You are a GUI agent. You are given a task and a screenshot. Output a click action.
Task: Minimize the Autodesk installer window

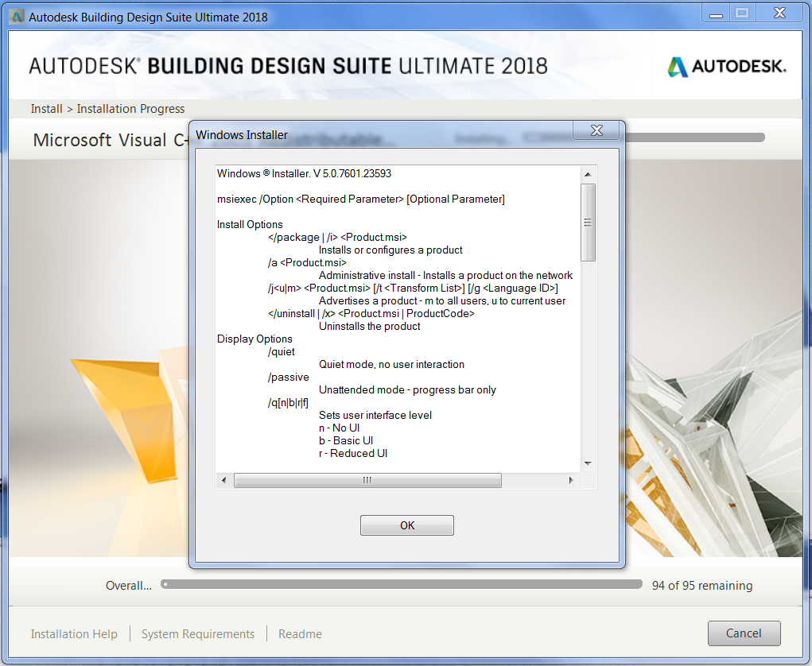coord(716,14)
